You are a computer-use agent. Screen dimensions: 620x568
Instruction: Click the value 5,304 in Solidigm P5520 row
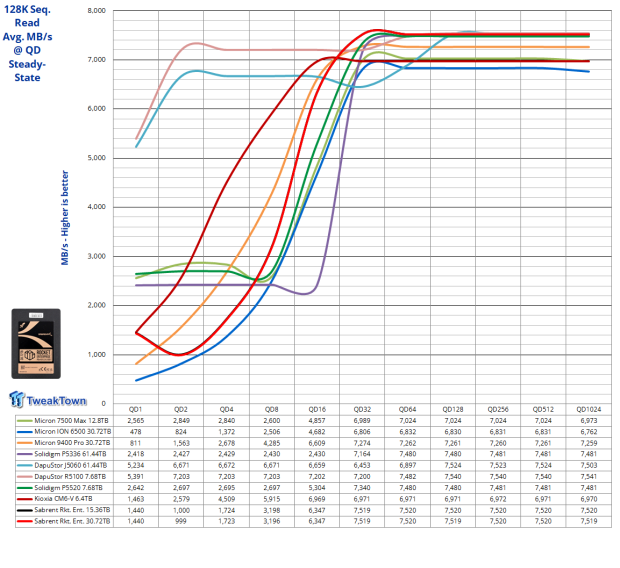pos(317,488)
